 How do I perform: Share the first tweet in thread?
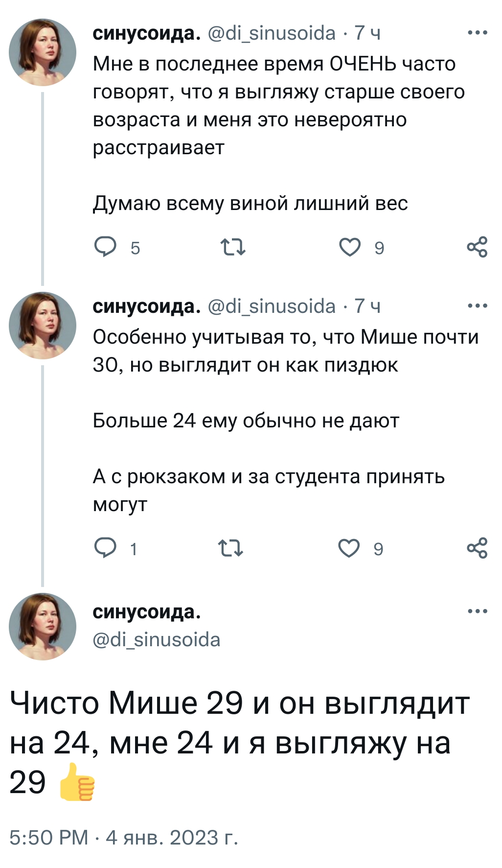click(x=477, y=247)
